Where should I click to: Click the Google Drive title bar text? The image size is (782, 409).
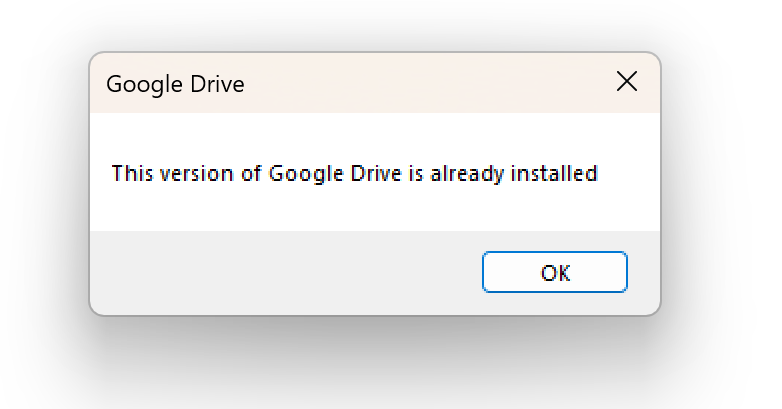(175, 84)
